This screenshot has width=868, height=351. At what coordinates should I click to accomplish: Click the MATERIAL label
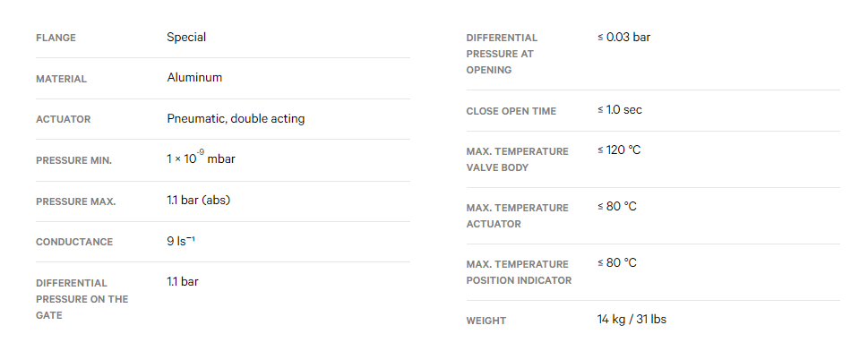click(62, 79)
